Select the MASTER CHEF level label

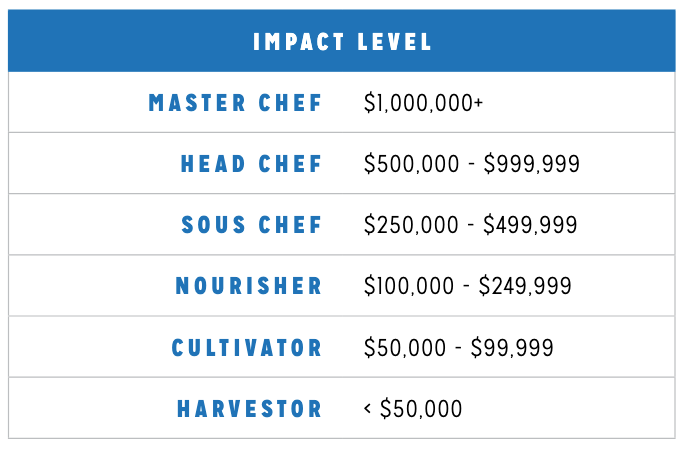(236, 103)
